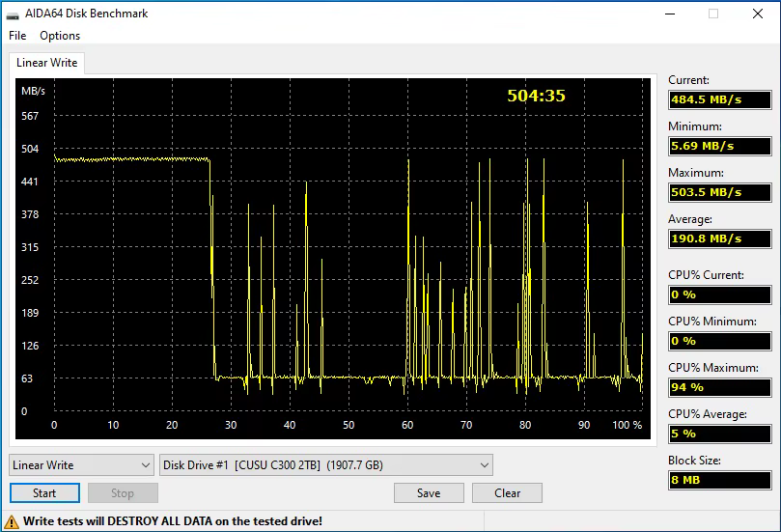Click the write tests destroy data warning text
Screen dimensions: 781x532
[x=173, y=521]
